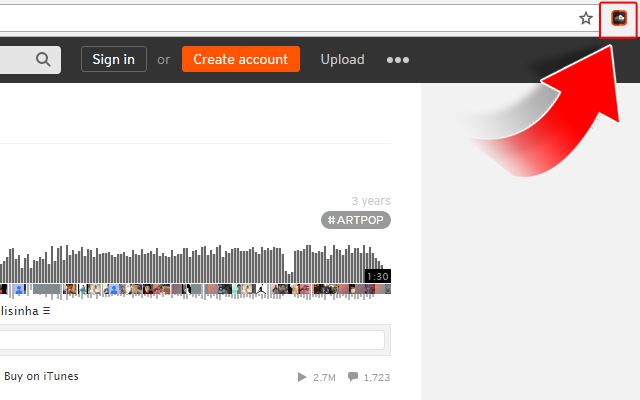Click the 1:30 duration label
640x400 pixels.
pos(378,276)
